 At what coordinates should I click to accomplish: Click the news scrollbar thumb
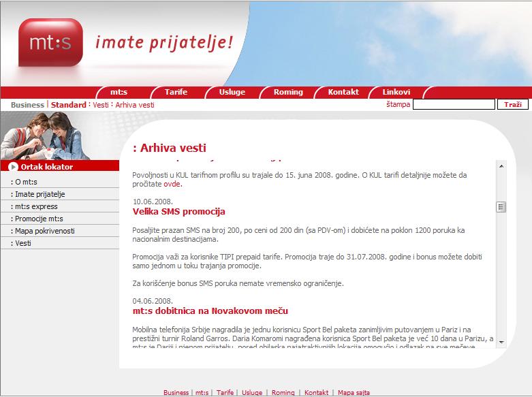click(x=501, y=207)
